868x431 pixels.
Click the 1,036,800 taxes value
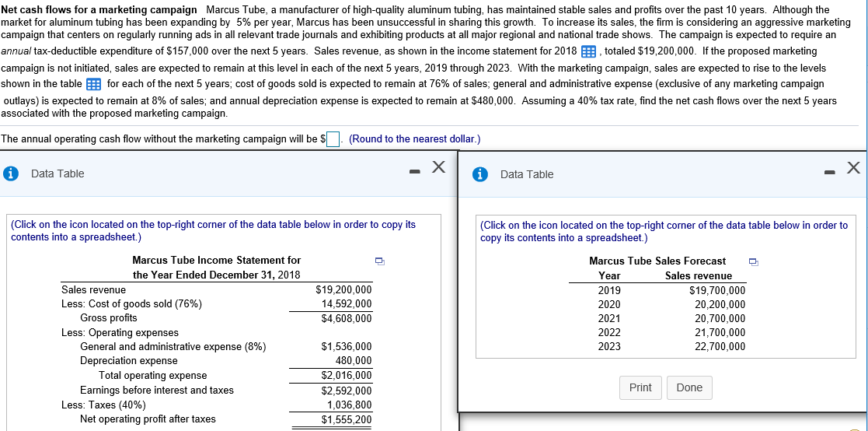tap(350, 405)
